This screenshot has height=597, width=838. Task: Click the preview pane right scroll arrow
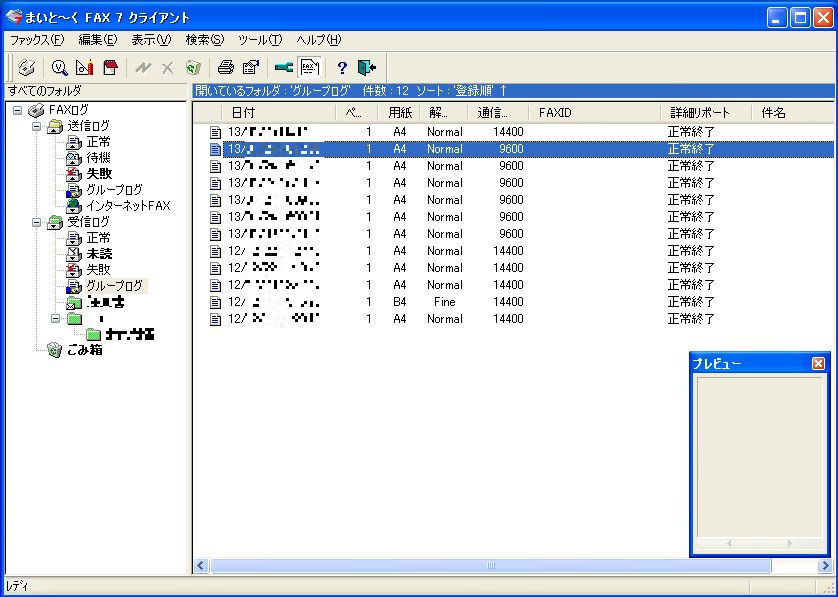789,544
